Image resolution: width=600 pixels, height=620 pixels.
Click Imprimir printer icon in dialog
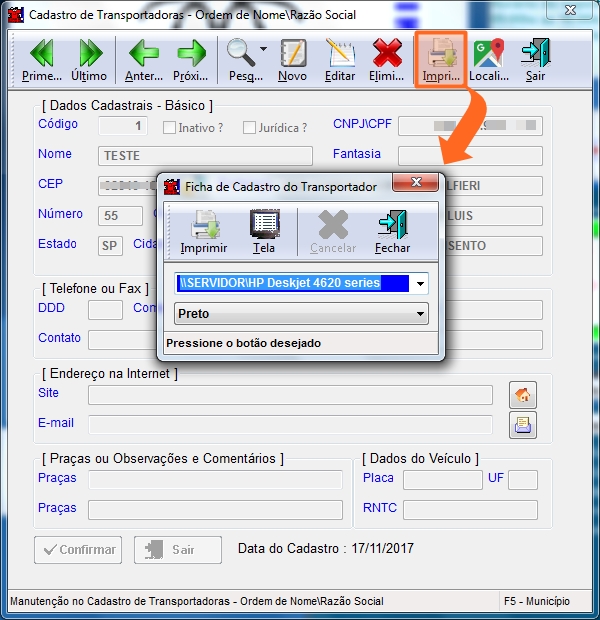click(204, 231)
